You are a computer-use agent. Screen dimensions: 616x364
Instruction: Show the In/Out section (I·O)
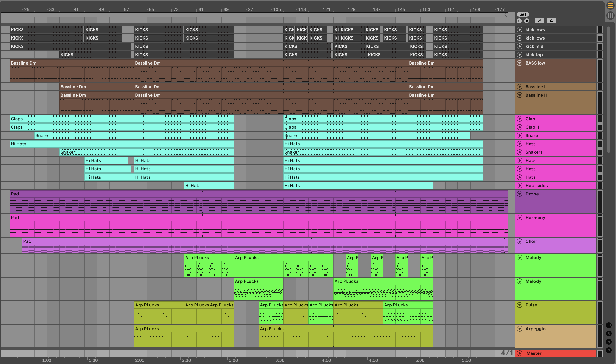(x=609, y=325)
